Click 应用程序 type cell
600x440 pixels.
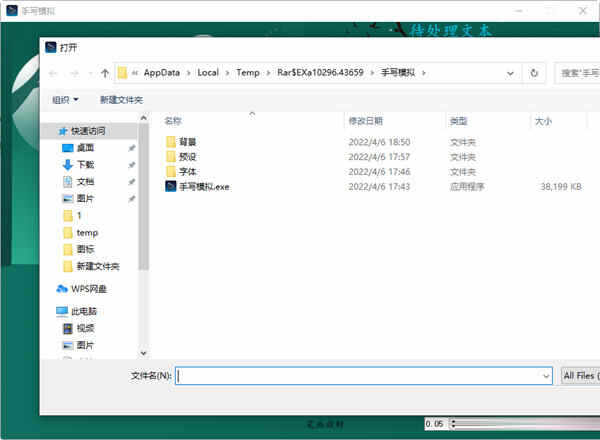point(467,187)
